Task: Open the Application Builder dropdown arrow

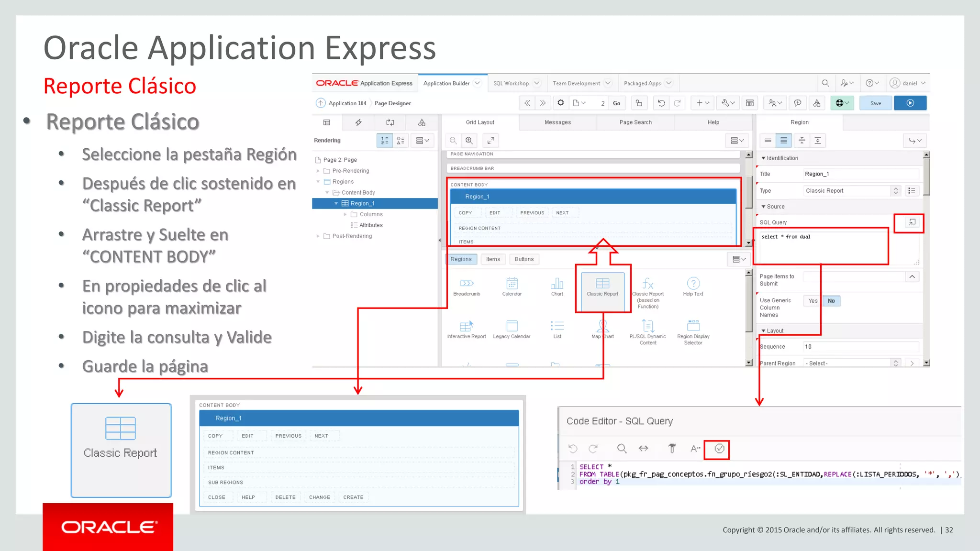Action: tap(477, 83)
